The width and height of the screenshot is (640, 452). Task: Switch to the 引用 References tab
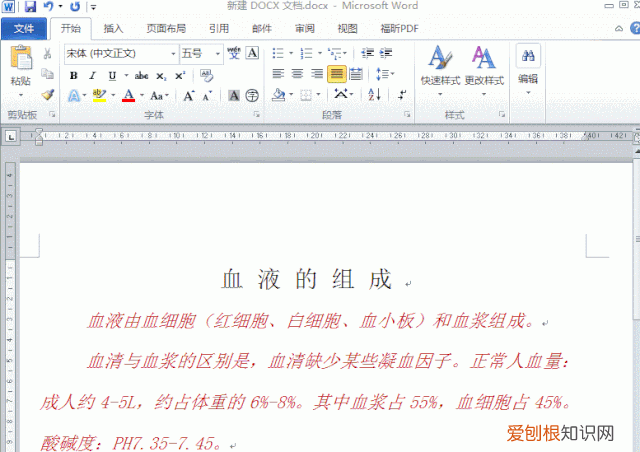[219, 29]
